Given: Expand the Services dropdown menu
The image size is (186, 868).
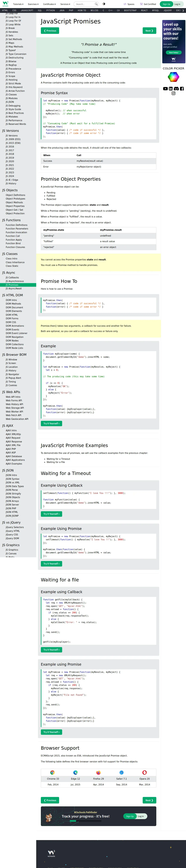Looking at the screenshot, I should [65, 4].
